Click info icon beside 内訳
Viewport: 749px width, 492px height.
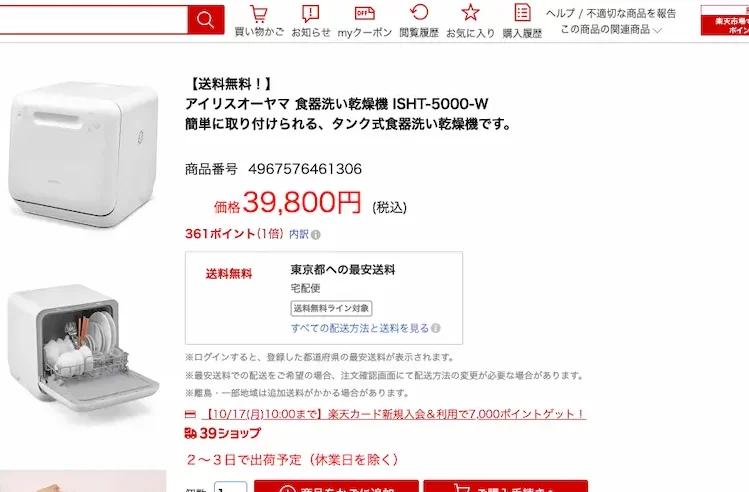tap(316, 235)
